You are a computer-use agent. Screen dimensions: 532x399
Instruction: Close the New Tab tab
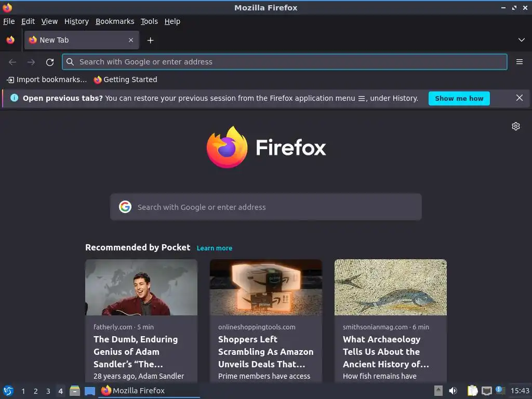(131, 40)
